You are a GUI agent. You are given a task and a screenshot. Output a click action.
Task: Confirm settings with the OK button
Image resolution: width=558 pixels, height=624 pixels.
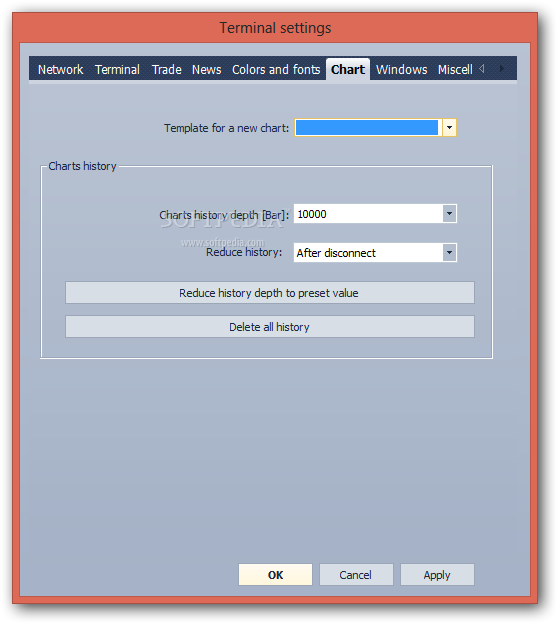pos(275,575)
